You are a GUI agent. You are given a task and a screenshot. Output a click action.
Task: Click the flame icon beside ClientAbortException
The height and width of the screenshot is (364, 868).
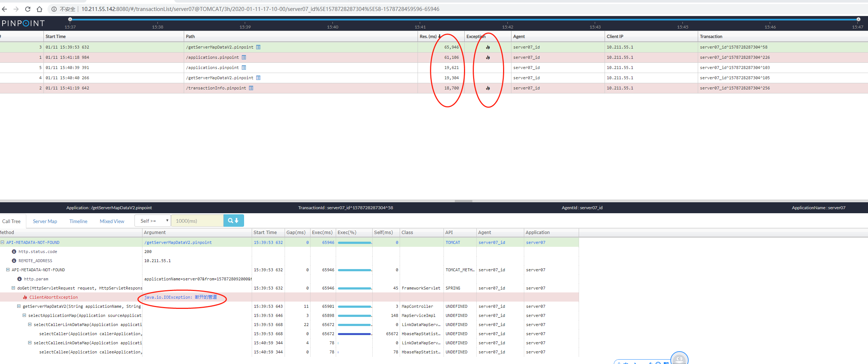coord(25,297)
